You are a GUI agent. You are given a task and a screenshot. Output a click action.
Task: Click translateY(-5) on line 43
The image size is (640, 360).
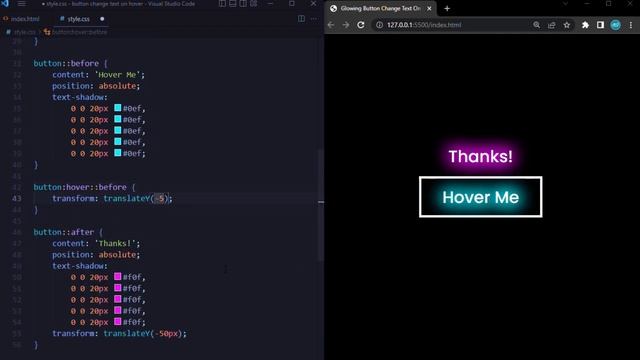[x=136, y=198]
